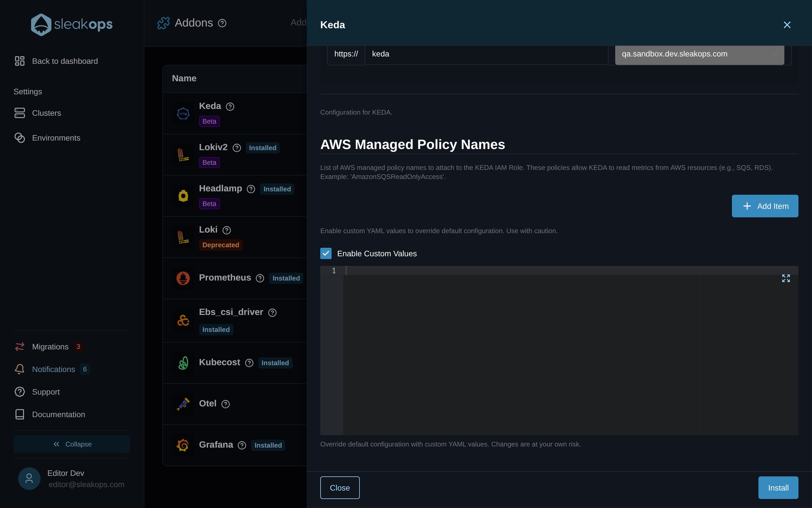Screen dimensions: 812x508
Task: Expand the YAML editor to fullscreen
Action: click(786, 278)
